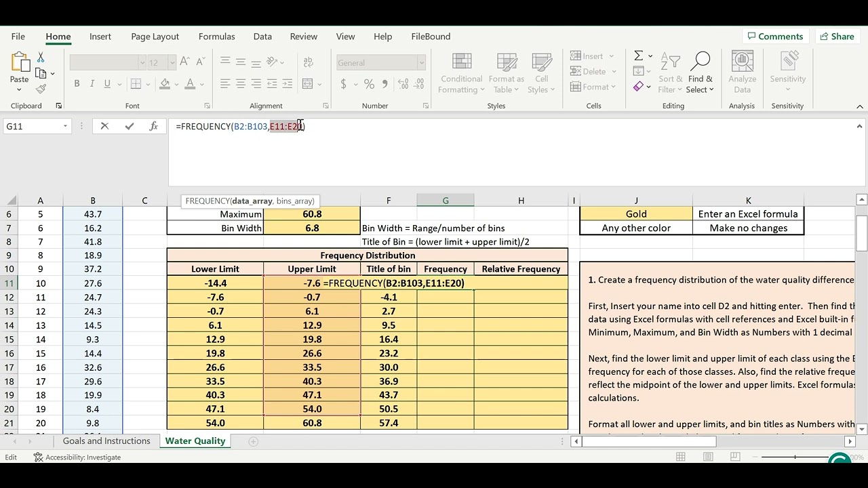This screenshot has width=868, height=488.
Task: Expand the Font Size dropdown
Action: click(172, 62)
